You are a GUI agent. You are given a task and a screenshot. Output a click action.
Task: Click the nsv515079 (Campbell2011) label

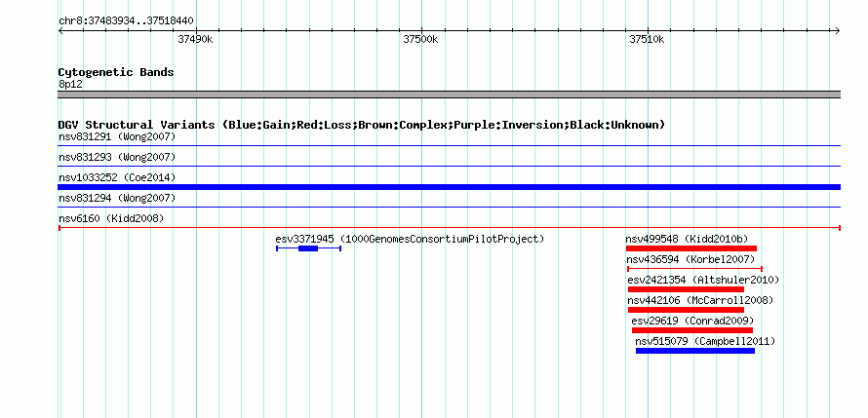click(x=705, y=341)
